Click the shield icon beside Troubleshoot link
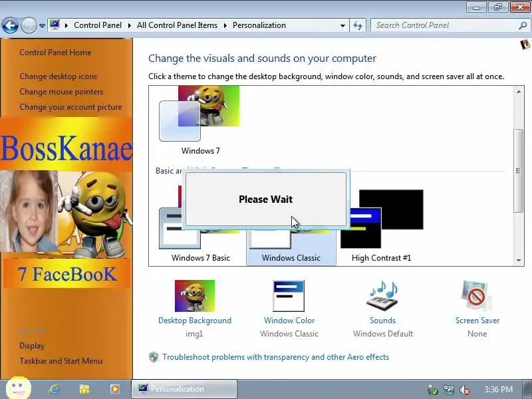The width and height of the screenshot is (532, 399). click(154, 357)
